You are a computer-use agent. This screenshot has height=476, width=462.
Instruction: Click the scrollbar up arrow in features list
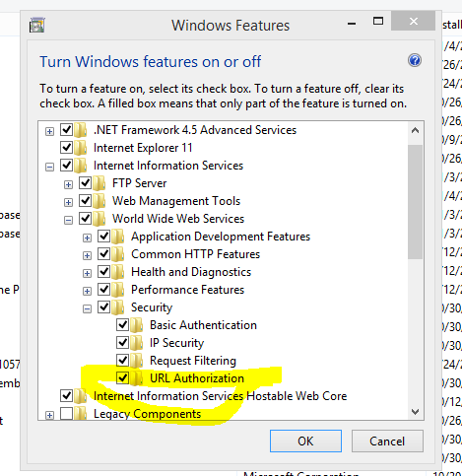(x=415, y=130)
